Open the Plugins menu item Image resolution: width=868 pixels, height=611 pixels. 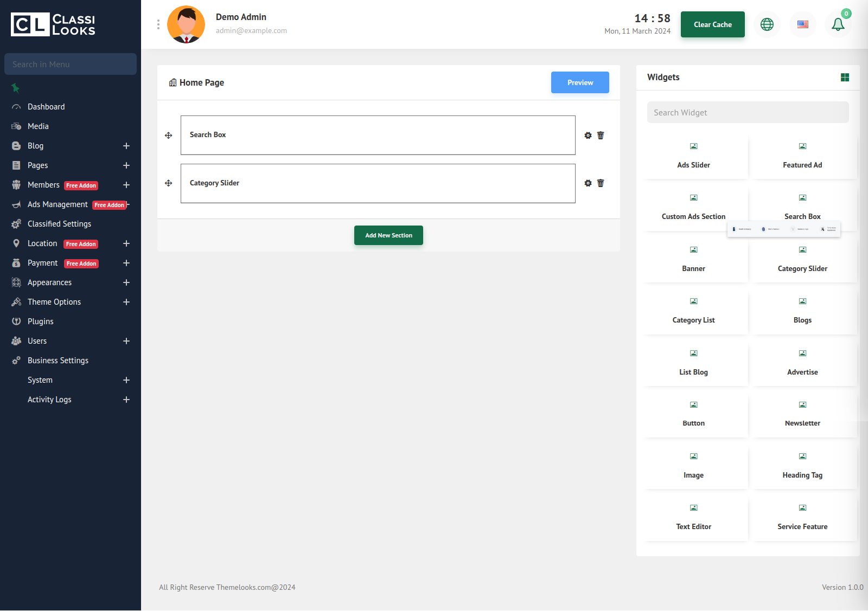[41, 321]
